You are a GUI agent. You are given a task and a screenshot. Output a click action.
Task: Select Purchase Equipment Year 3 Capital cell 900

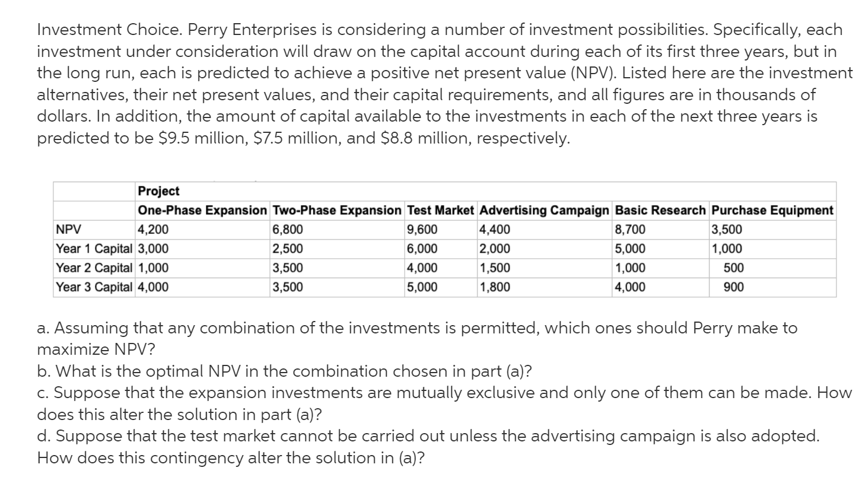click(x=735, y=288)
